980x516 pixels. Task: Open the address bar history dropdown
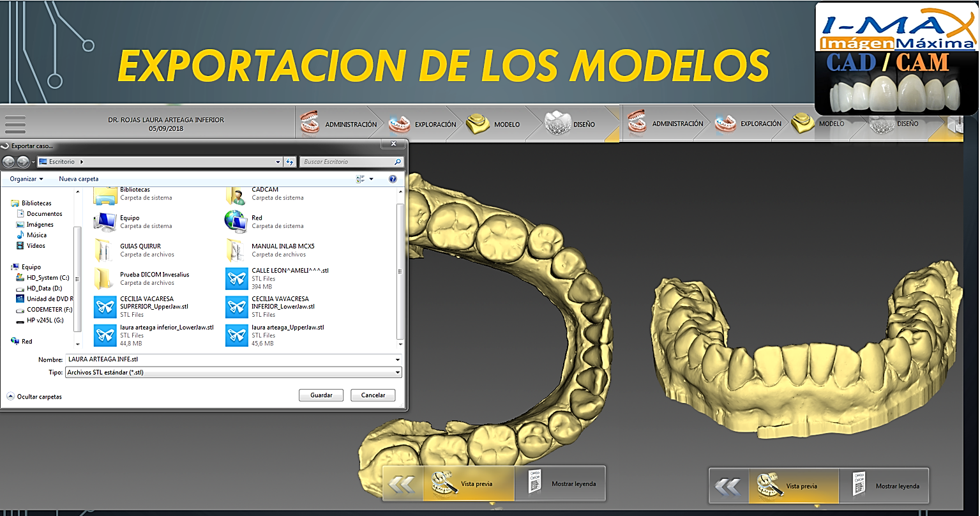(x=278, y=162)
